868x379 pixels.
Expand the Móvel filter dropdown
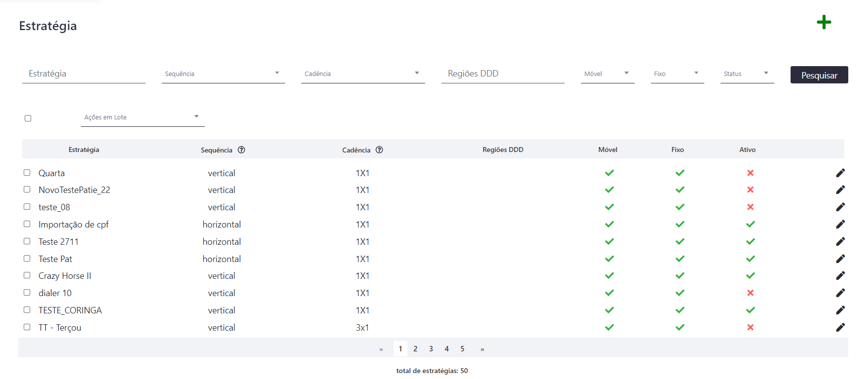pos(608,74)
